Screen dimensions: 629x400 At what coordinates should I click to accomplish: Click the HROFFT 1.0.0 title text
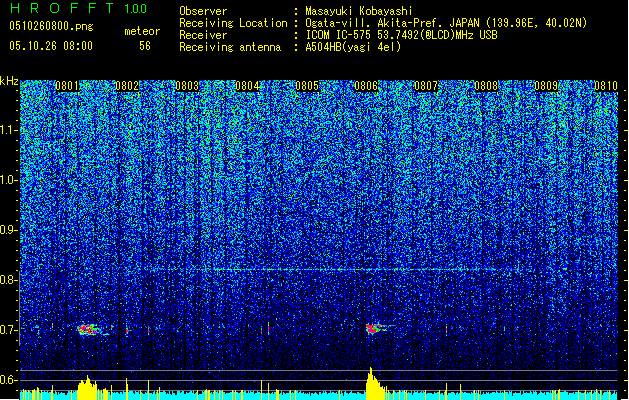[x=78, y=8]
